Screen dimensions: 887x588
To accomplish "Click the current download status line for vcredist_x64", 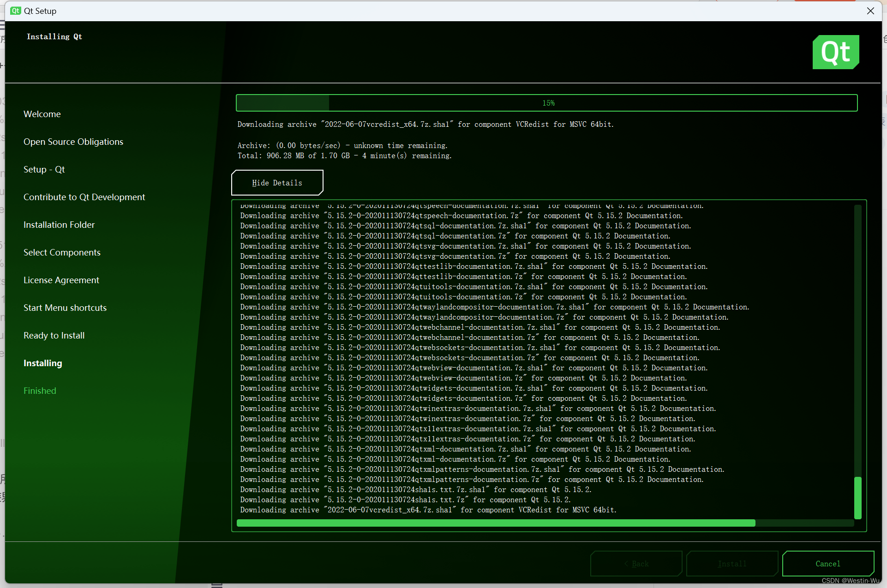I will [x=426, y=124].
